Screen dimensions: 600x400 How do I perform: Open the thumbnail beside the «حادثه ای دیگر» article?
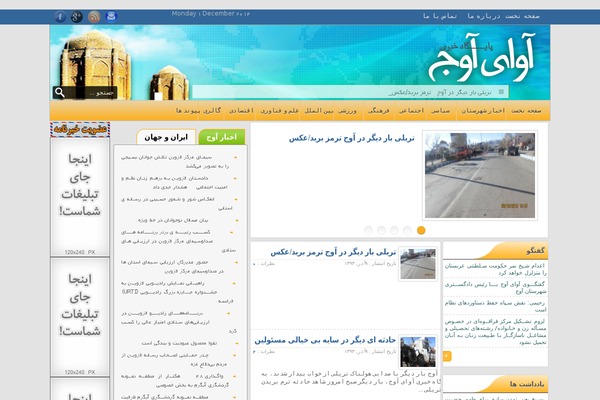click(x=418, y=352)
